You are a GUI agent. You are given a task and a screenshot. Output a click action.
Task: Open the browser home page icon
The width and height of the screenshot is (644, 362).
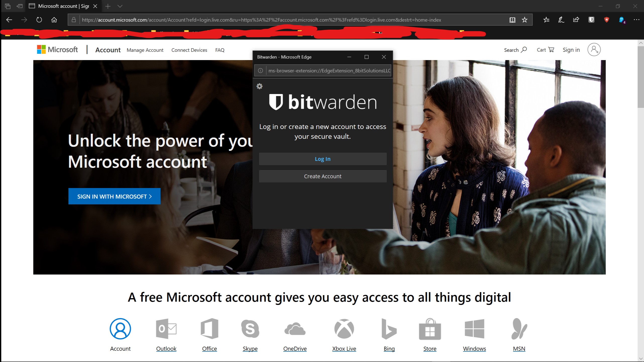(x=54, y=20)
